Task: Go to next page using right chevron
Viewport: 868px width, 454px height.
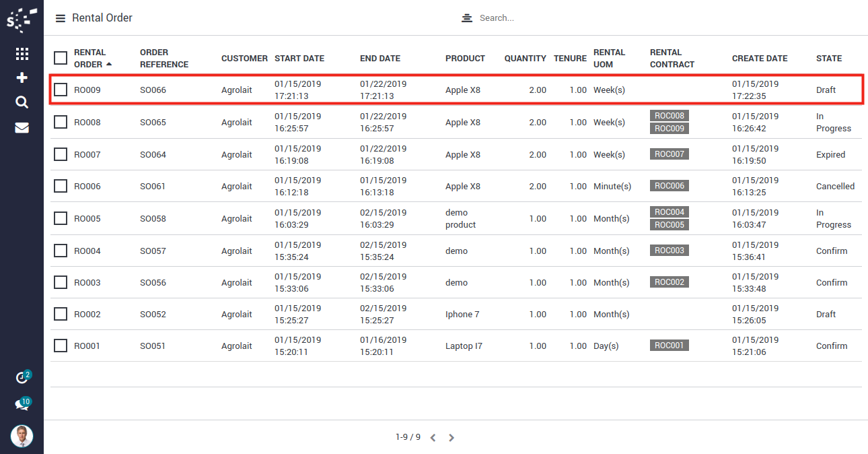Action: [x=451, y=438]
